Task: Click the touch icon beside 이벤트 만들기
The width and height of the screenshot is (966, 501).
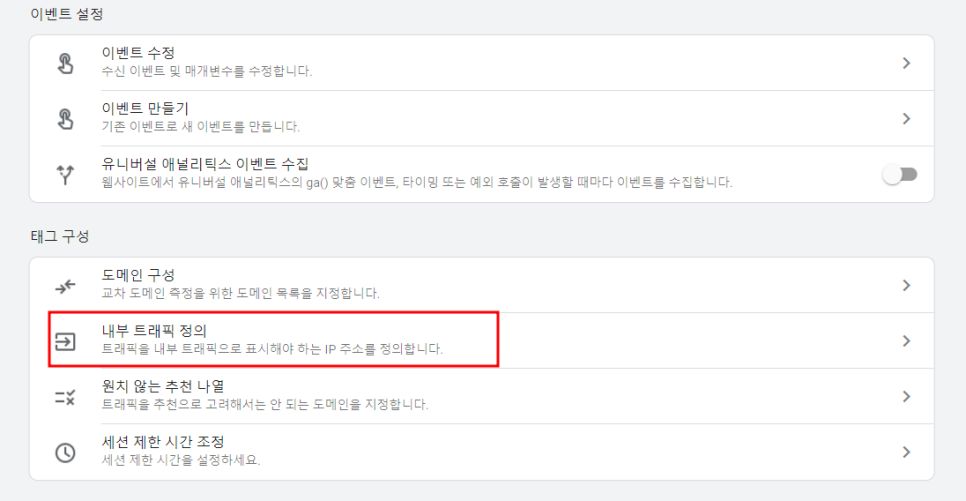Action: click(x=65, y=118)
